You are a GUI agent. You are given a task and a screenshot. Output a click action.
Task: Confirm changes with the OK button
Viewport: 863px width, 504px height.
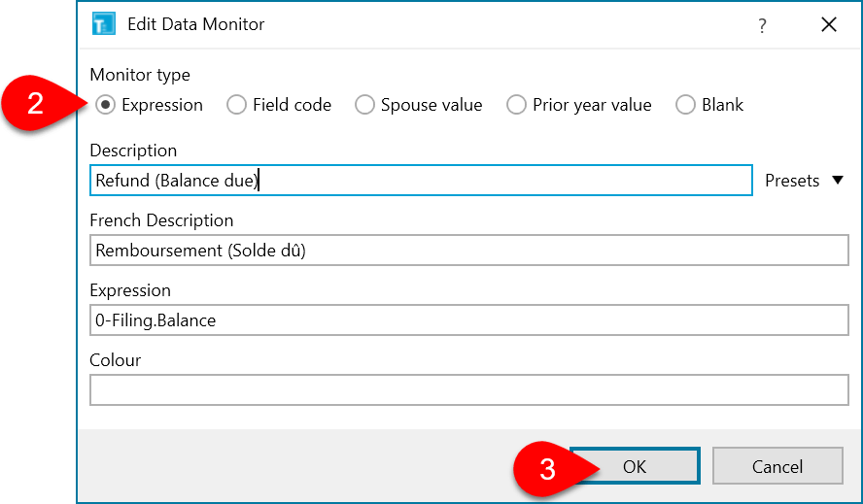(634, 466)
